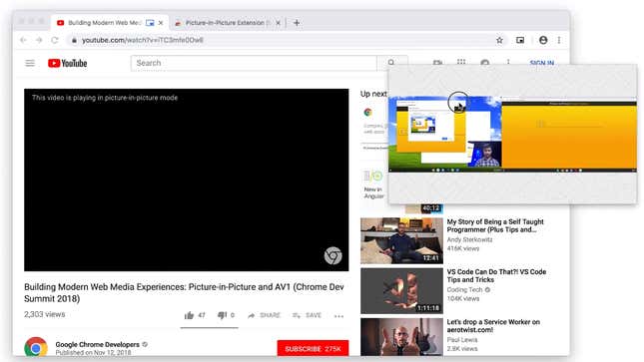Click the SIGN IN link
The image size is (644, 362).
tap(542, 63)
